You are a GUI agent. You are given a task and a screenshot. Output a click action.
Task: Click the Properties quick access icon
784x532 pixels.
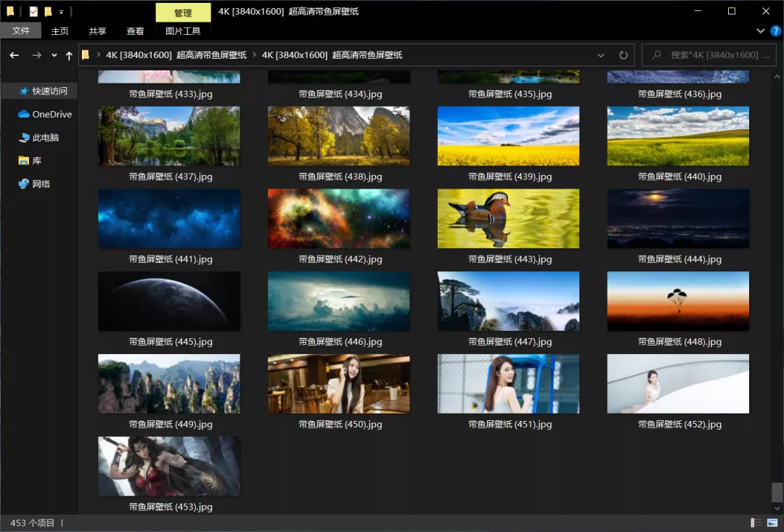coord(33,12)
